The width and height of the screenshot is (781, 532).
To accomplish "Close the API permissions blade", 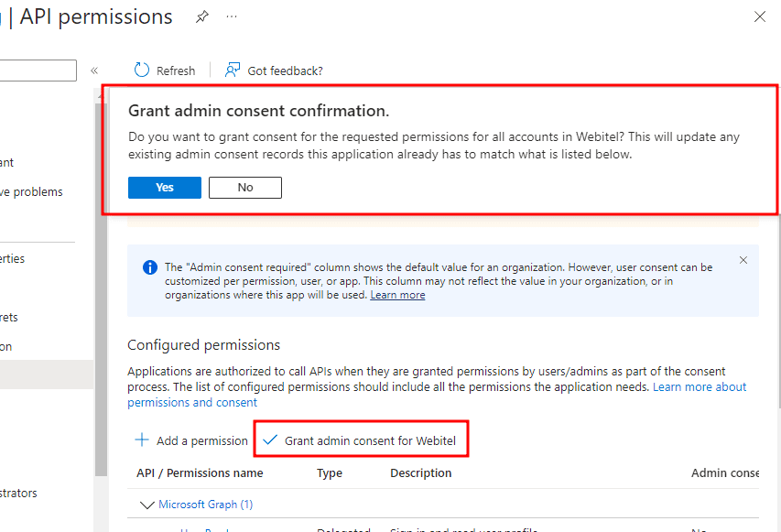I will 760,16.
